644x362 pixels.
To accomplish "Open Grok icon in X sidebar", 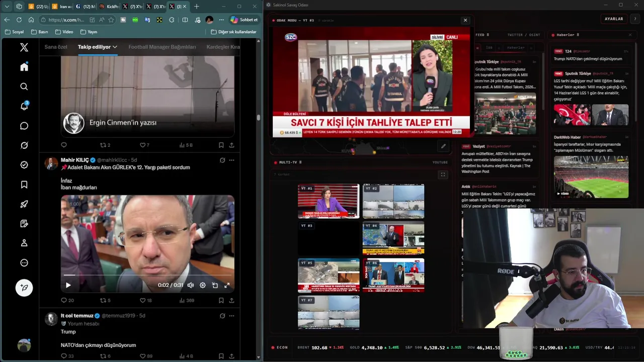I will [24, 145].
